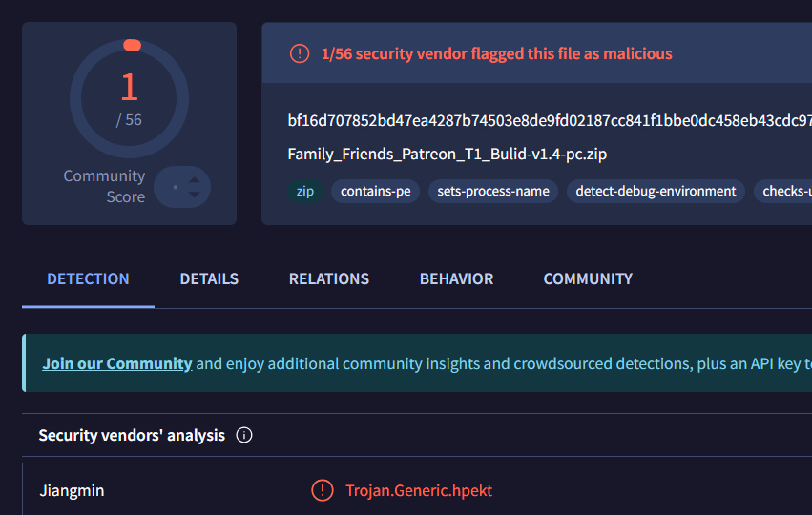Image resolution: width=812 pixels, height=515 pixels.
Task: Switch to the DETECTION tab
Action: point(88,278)
